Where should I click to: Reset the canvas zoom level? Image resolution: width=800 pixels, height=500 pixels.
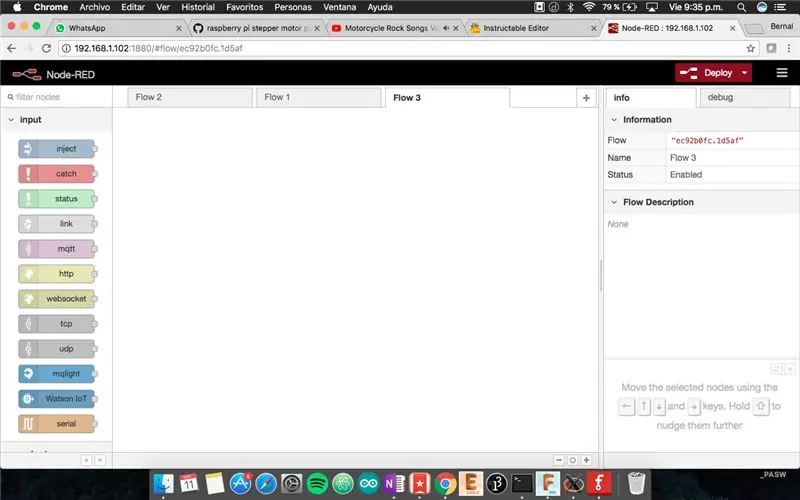point(572,460)
